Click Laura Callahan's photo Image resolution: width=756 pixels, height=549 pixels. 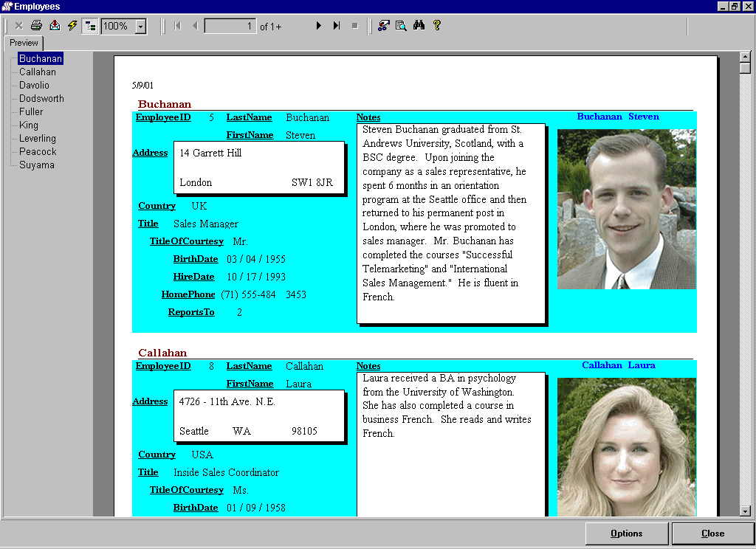(626, 447)
